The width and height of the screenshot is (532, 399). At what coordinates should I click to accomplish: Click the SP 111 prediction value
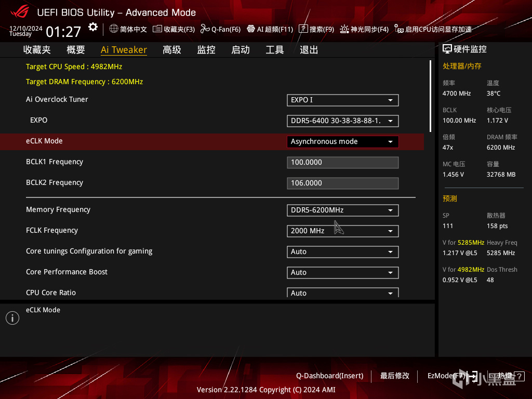447,226
